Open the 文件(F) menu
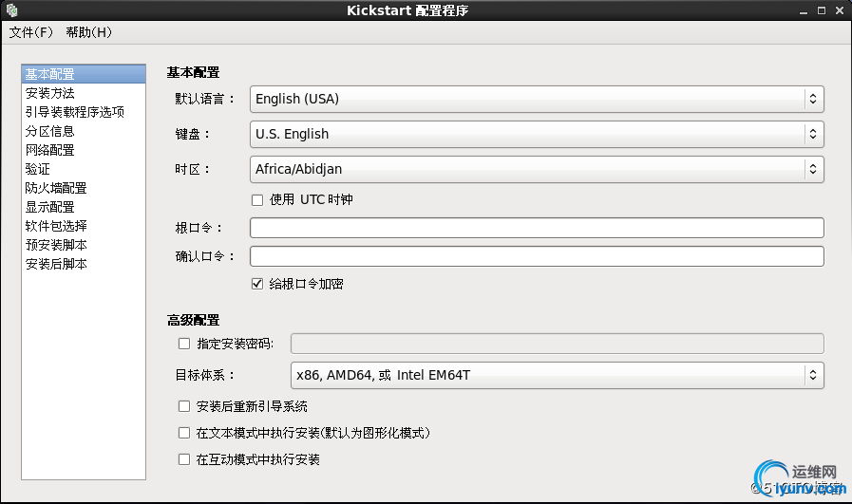Screen dimensions: 852x504 pos(31,32)
